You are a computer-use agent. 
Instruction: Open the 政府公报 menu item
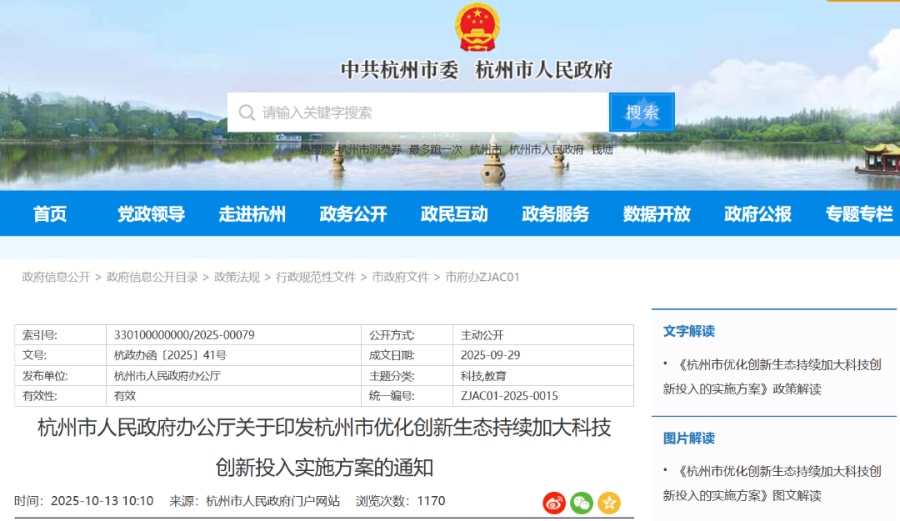(x=757, y=214)
